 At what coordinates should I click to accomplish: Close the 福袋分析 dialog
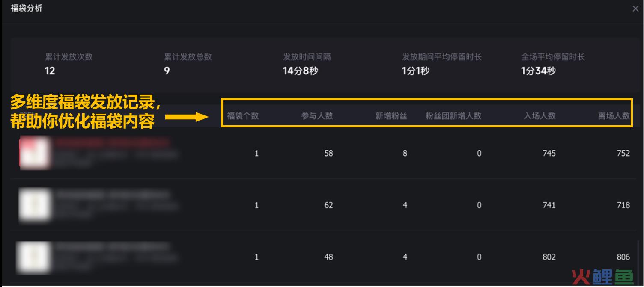click(x=635, y=9)
